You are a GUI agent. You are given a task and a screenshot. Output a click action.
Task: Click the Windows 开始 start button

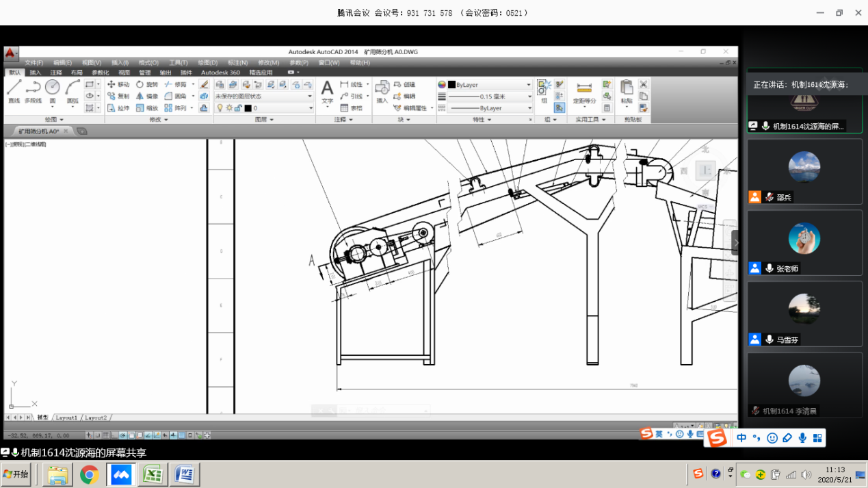tap(16, 474)
